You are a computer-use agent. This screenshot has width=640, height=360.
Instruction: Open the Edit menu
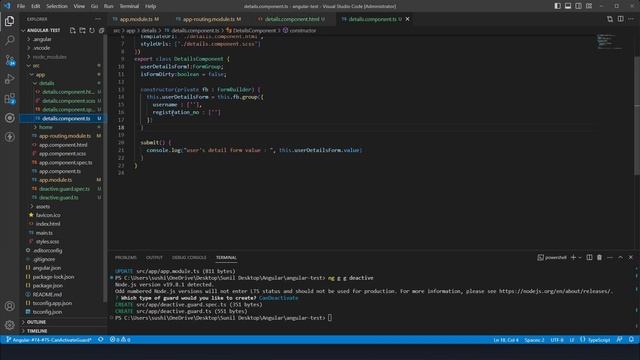[36, 6]
